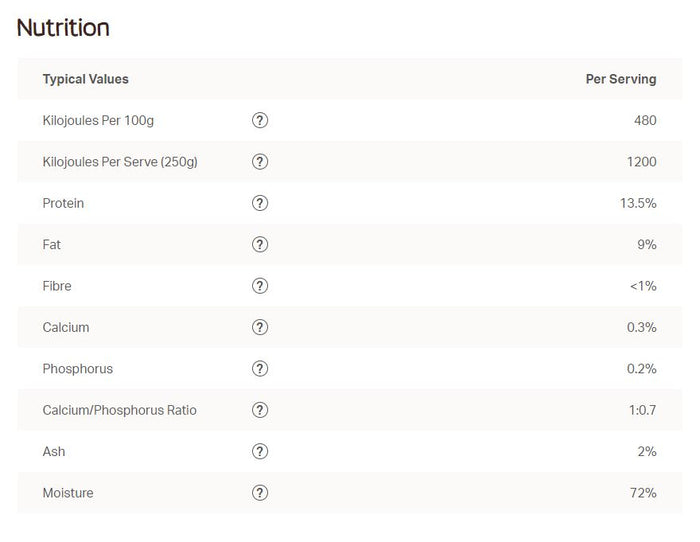Select the Kilojoules Per 100g label
700x542 pixels.
click(x=98, y=121)
